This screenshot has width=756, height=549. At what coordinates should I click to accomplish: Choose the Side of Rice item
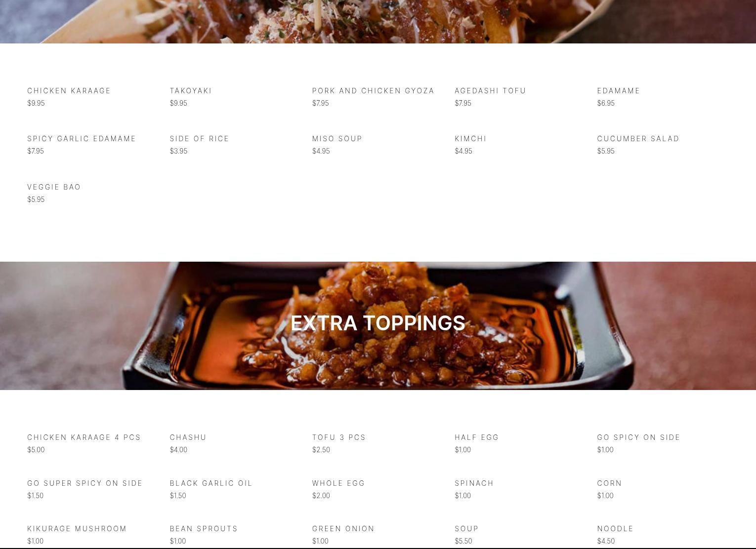(x=200, y=139)
